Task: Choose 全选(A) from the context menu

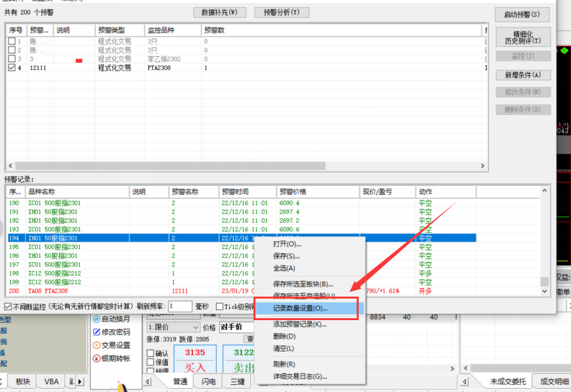Action: (284, 268)
